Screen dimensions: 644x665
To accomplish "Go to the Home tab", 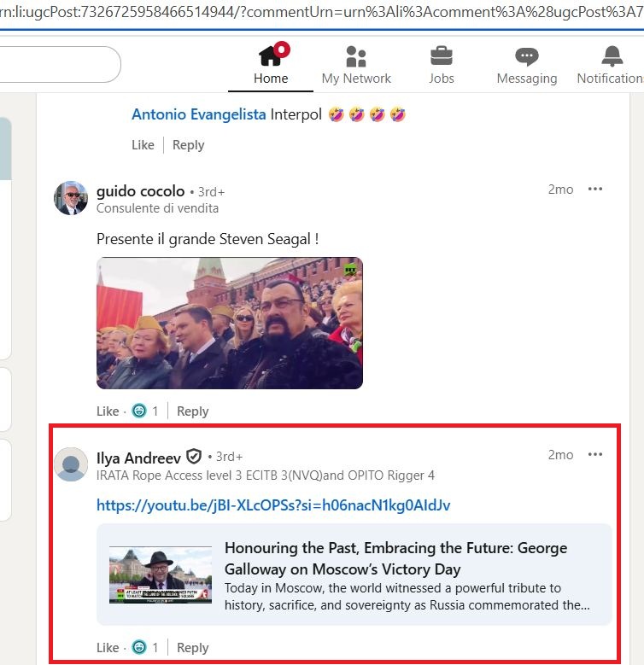I will [x=271, y=65].
